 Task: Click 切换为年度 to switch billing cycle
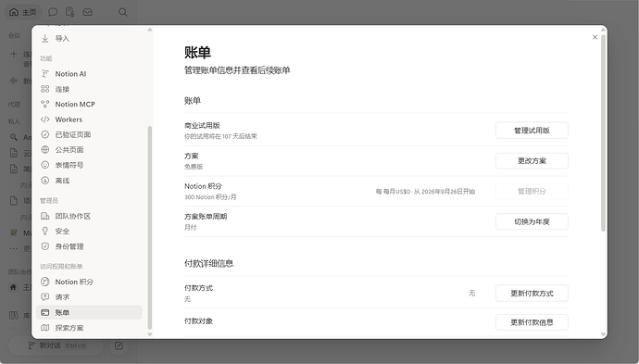532,221
